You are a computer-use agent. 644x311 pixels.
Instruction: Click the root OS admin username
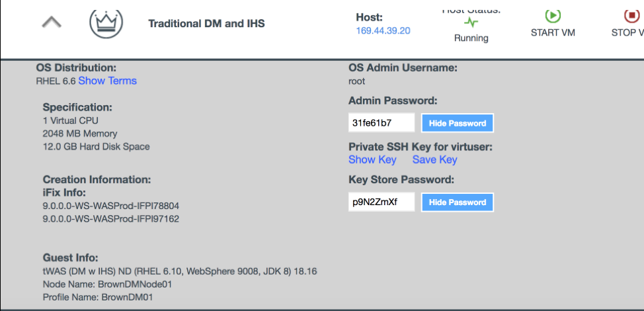[x=356, y=81]
